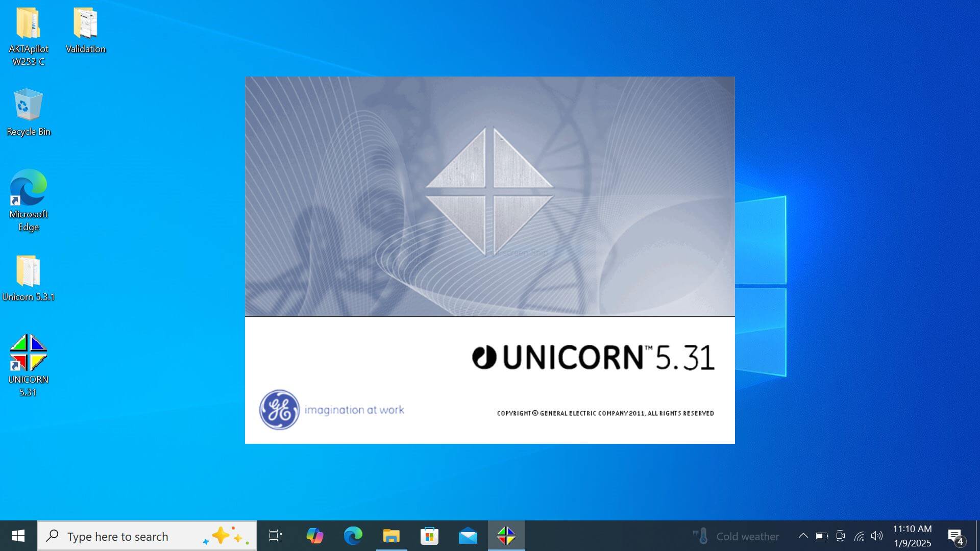Viewport: 980px width, 551px height.
Task: Launch Microsoft Edge from desktop shortcut
Action: click(x=29, y=188)
